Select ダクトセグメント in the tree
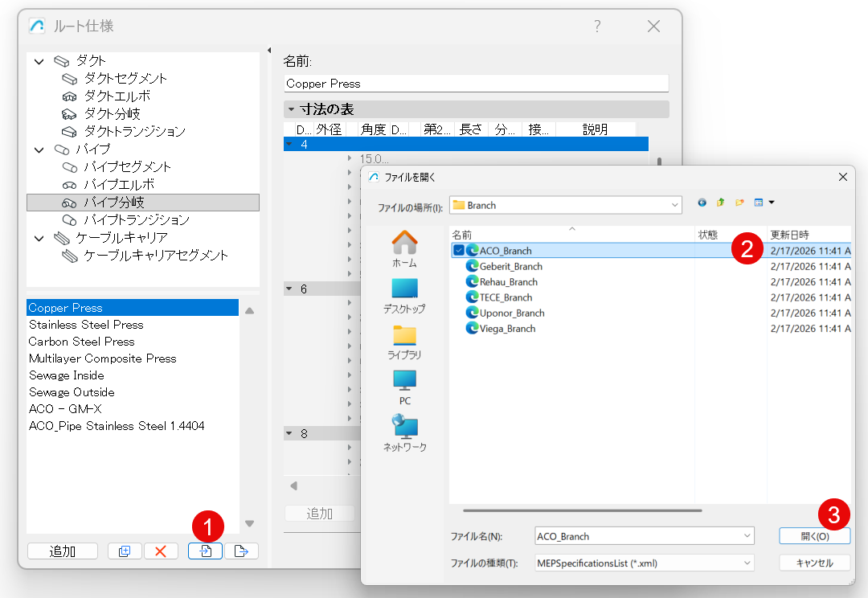Image resolution: width=868 pixels, height=598 pixels. 125,78
